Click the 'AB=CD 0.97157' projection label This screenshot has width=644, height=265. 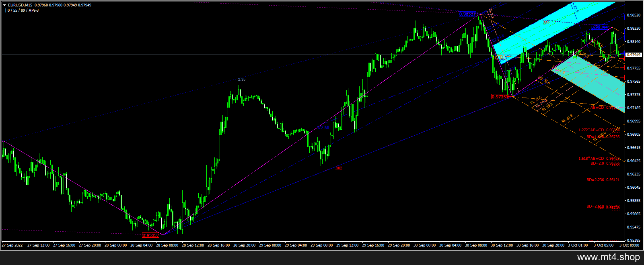(x=605, y=107)
